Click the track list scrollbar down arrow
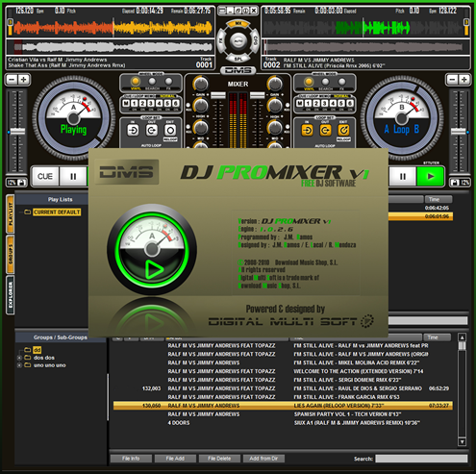 462,442
